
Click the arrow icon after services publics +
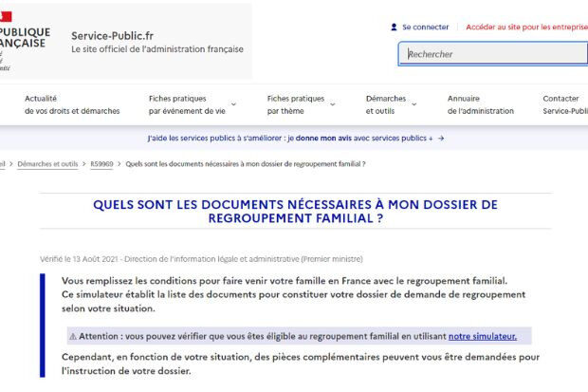tap(441, 139)
